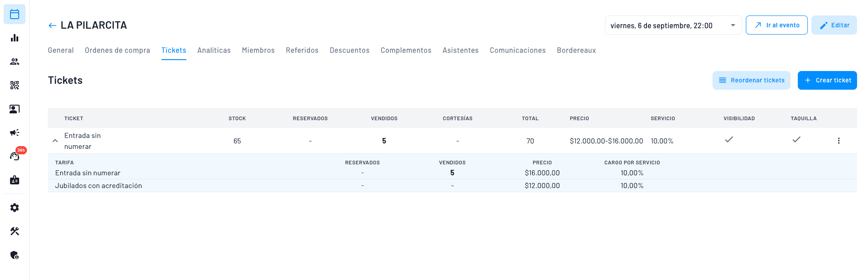This screenshot has width=868, height=280.
Task: Open the tools wrench-hammer sidebar icon
Action: coord(15,231)
